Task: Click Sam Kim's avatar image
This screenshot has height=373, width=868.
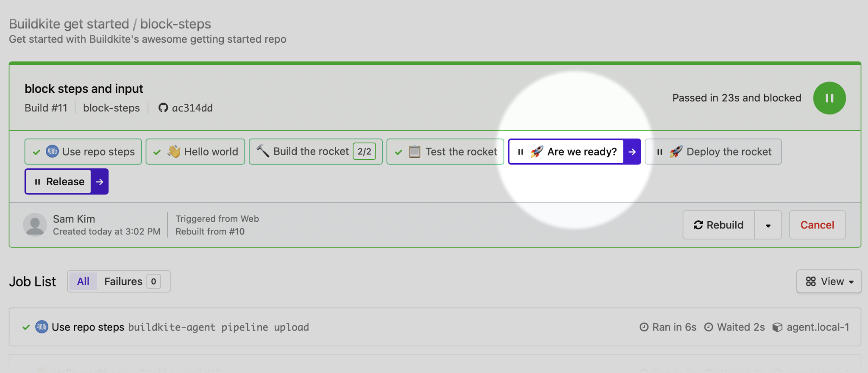Action: tap(35, 225)
